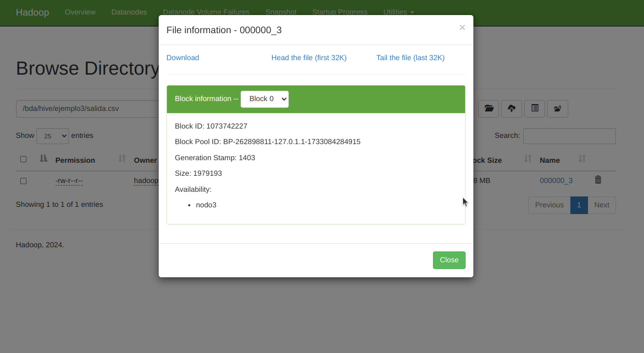Click the Block Pool ID text line
The width and height of the screenshot is (644, 353).
pyautogui.click(x=268, y=142)
